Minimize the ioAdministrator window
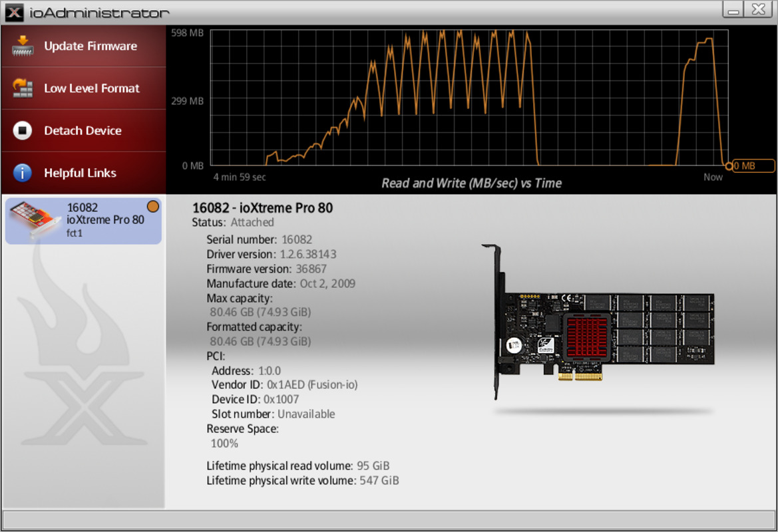This screenshot has height=532, width=778. click(x=733, y=10)
